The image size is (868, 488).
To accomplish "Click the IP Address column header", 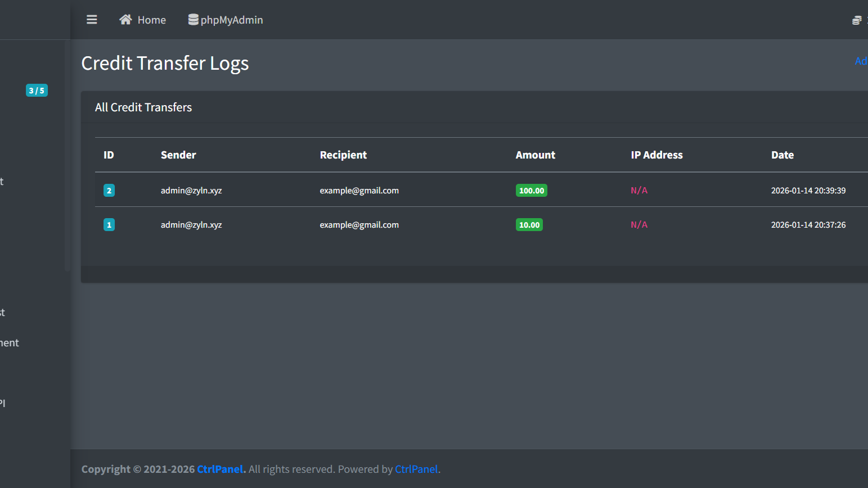I will [x=656, y=155].
